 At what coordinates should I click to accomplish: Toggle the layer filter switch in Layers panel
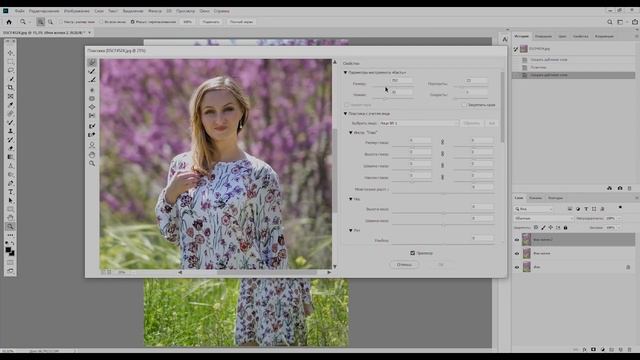620,208
